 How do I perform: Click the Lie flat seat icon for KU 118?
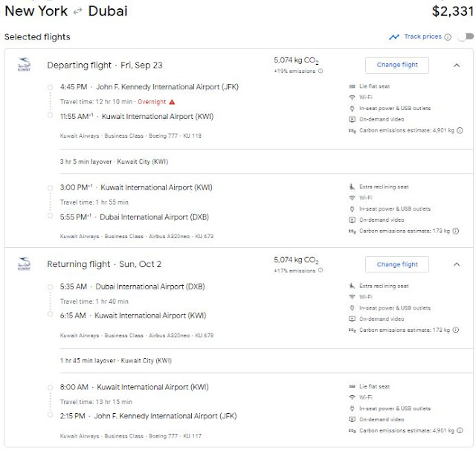[352, 86]
